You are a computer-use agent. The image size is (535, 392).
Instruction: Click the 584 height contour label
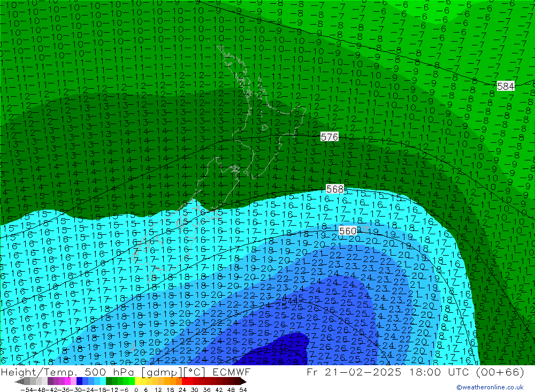click(506, 86)
